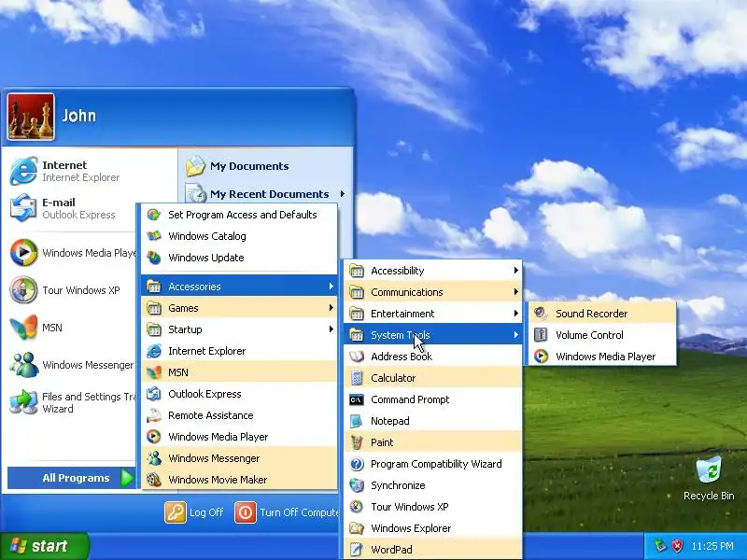
Task: Open Windows Catalog icon in All Programs
Action: 153,236
